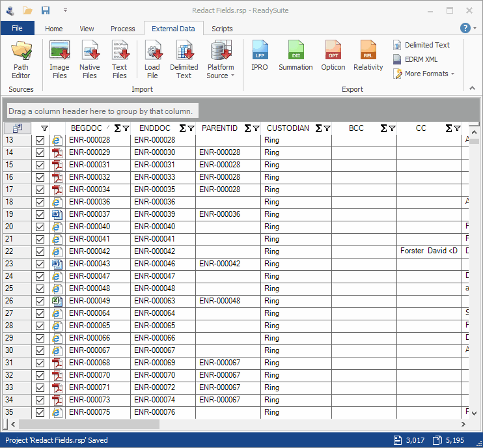Click the horizontal scrollbar right arrow
The width and height of the screenshot is (483, 448).
click(463, 425)
